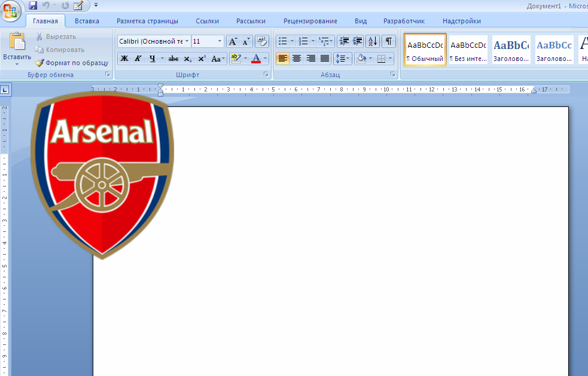Toggle bold (Ж) formatting
This screenshot has width=588, height=376.
[124, 59]
